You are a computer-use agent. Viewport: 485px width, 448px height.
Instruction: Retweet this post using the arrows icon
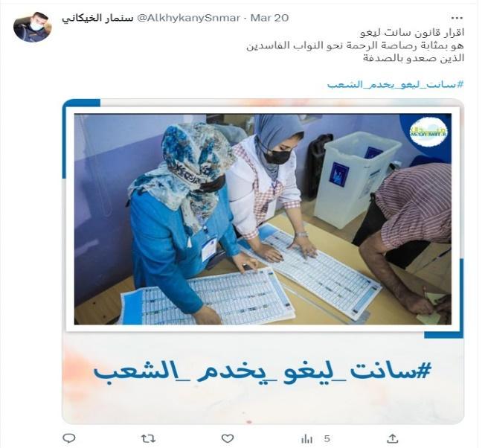coord(148,438)
